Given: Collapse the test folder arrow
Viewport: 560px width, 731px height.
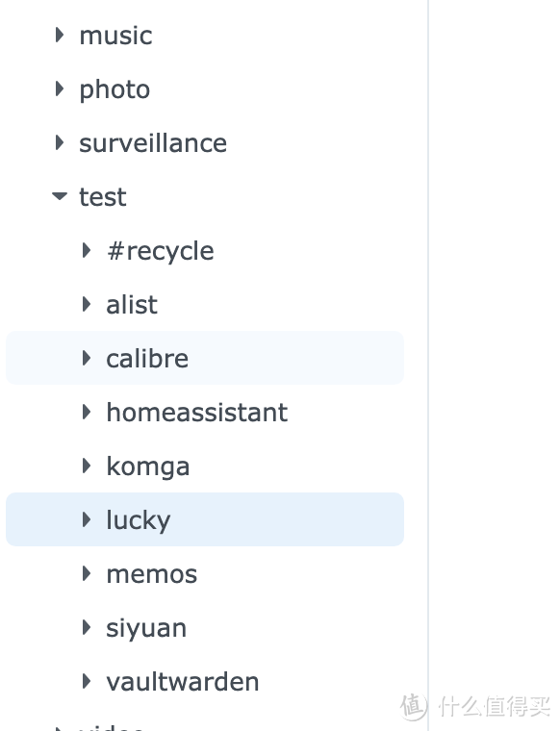Looking at the screenshot, I should click(x=60, y=196).
